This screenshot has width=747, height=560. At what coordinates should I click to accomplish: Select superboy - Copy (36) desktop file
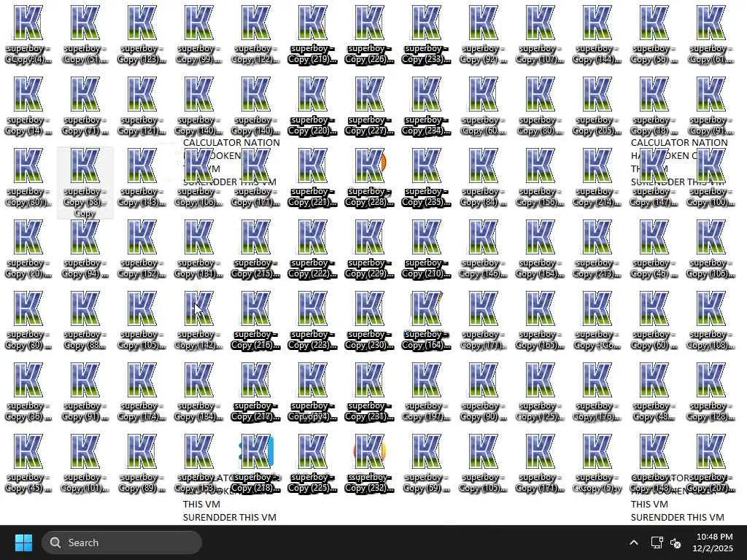pyautogui.click(x=28, y=392)
